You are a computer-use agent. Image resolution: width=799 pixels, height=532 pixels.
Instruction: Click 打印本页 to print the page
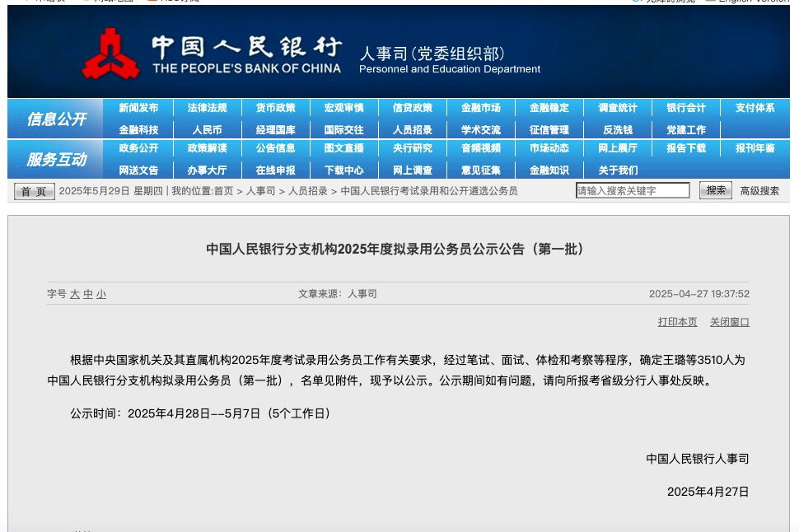tap(677, 322)
